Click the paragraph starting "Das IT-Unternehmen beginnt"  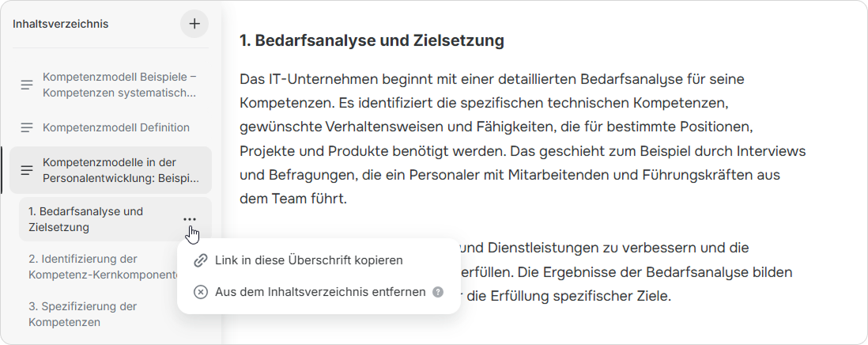coord(522,138)
